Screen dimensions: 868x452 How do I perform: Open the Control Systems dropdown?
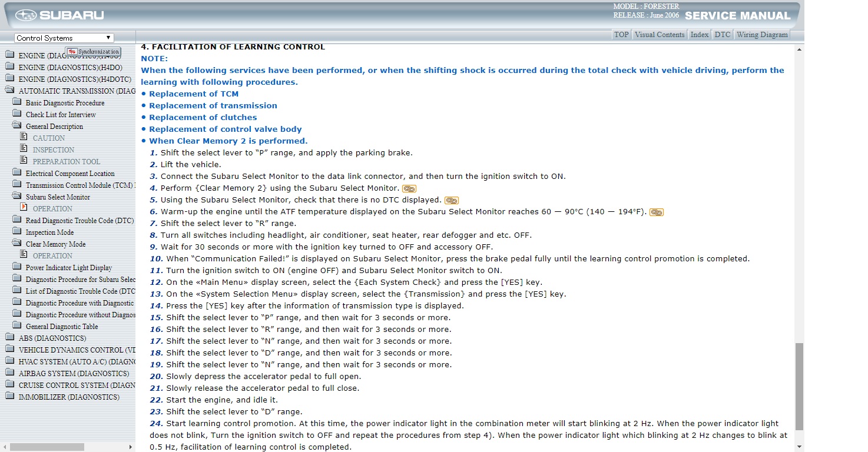[x=64, y=38]
